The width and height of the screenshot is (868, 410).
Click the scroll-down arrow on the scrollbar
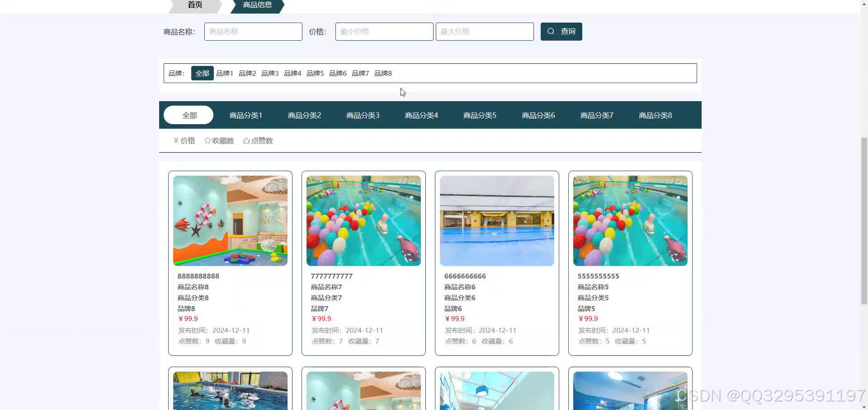(864, 406)
